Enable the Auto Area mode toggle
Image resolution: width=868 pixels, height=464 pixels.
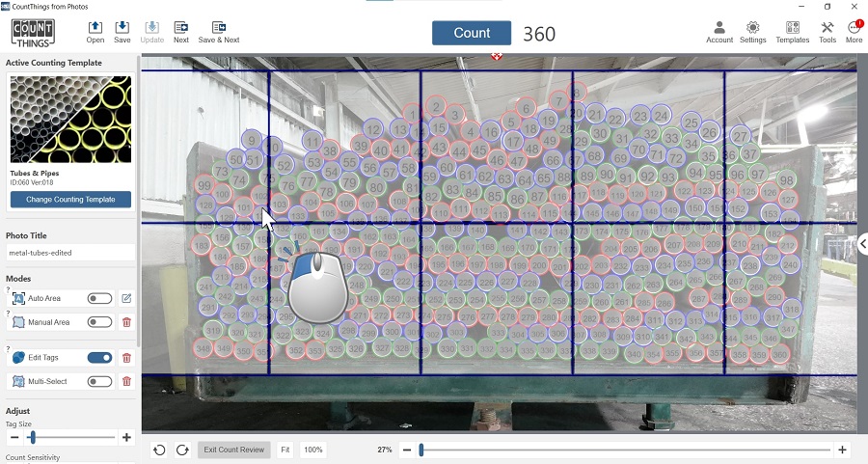(x=99, y=299)
